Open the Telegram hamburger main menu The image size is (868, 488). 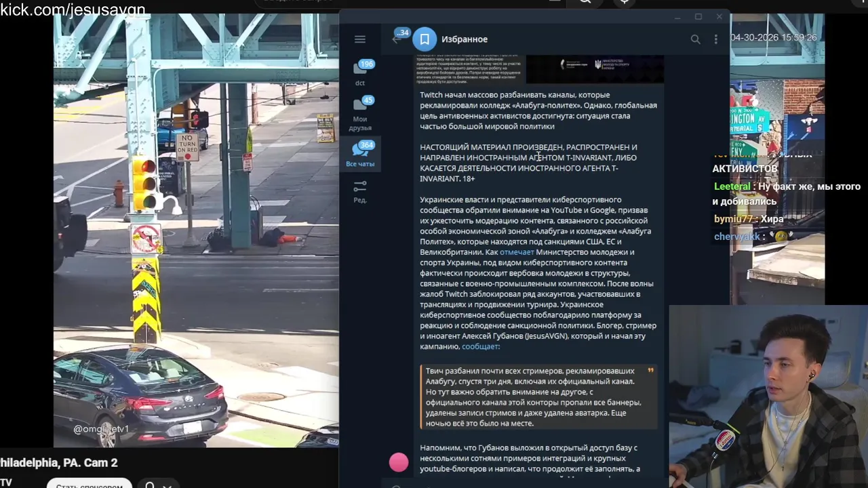360,39
